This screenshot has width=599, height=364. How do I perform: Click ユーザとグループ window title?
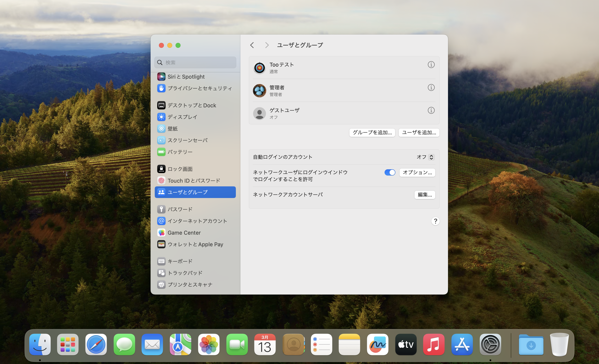300,45
